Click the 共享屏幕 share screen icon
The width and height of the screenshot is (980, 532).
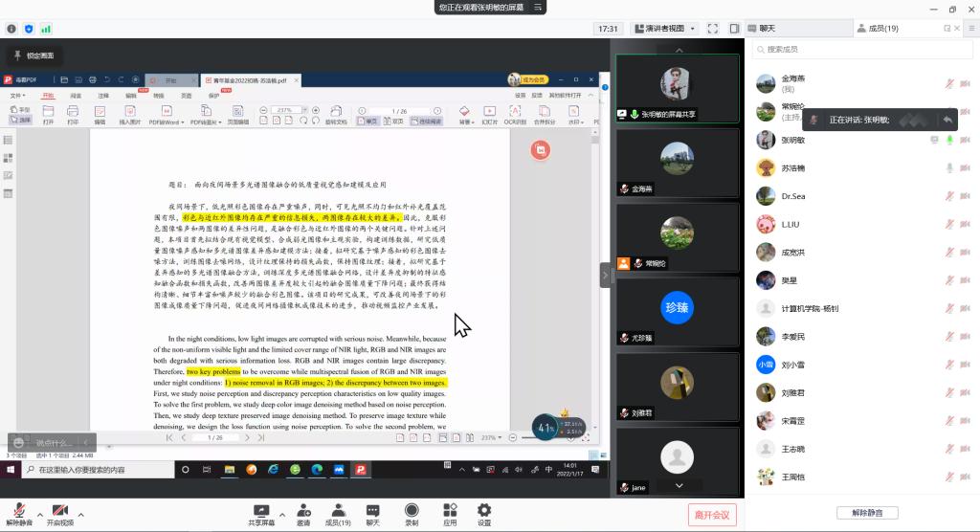tap(259, 511)
